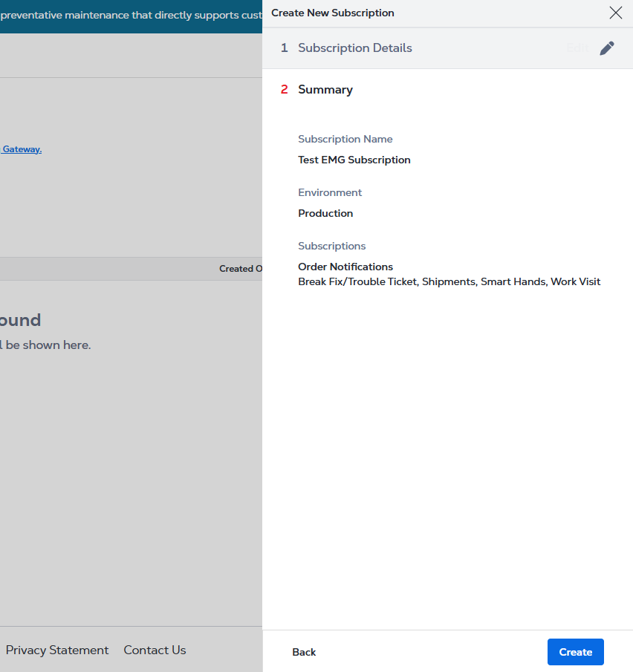
Task: Click the Subscriptions field label
Action: point(331,246)
